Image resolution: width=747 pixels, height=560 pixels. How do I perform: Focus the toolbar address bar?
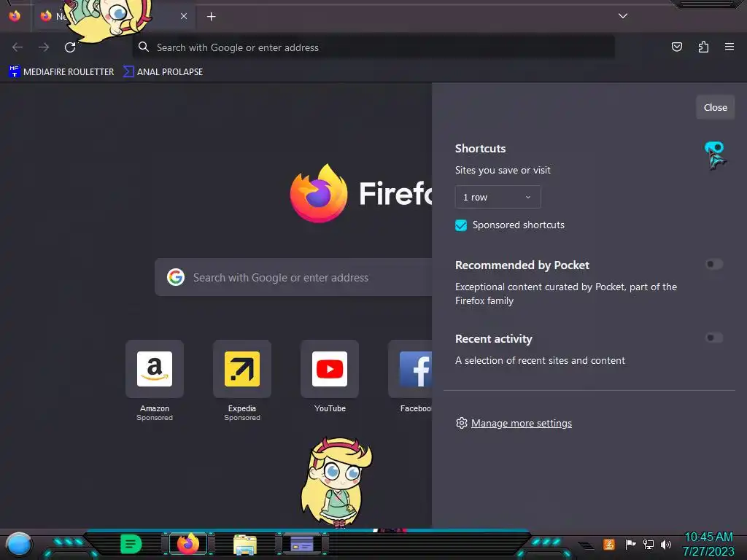(x=373, y=47)
